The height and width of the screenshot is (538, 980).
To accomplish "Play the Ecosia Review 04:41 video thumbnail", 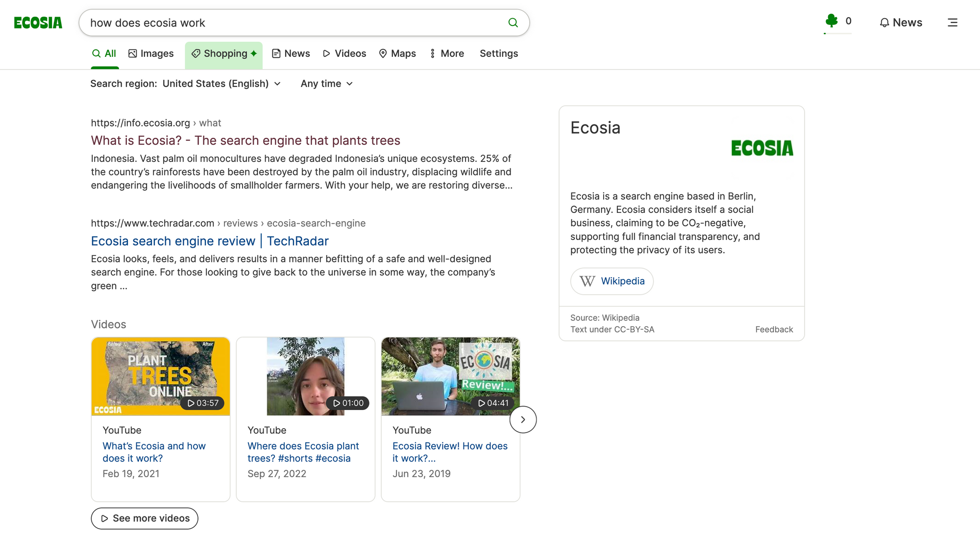I will coord(451,376).
